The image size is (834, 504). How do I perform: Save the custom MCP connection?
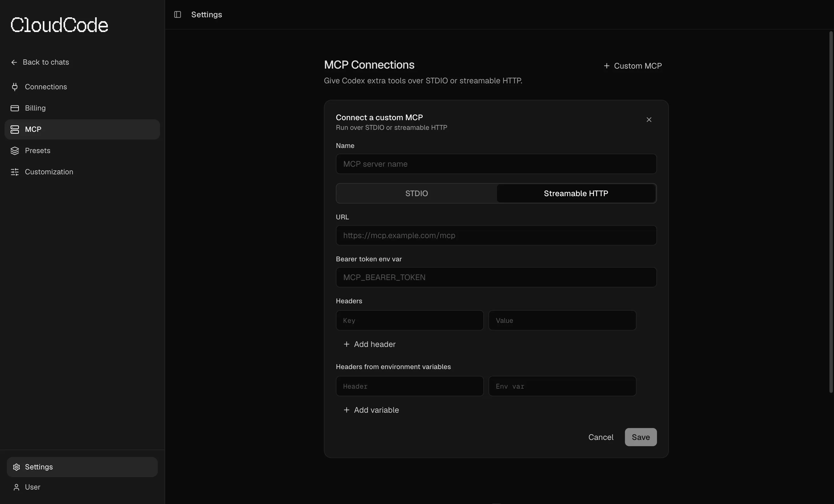pyautogui.click(x=641, y=437)
